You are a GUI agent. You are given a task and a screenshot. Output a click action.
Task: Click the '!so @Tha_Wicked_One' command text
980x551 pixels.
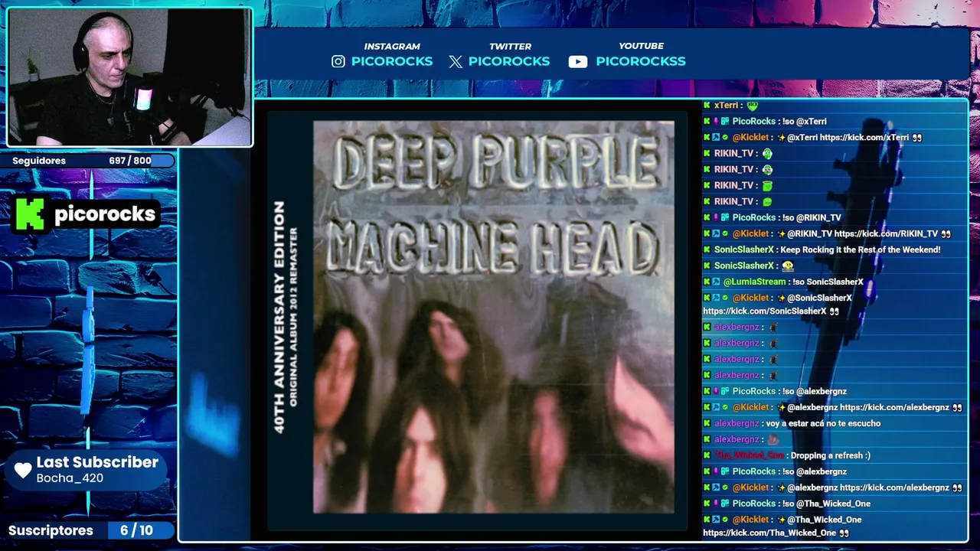(x=826, y=504)
